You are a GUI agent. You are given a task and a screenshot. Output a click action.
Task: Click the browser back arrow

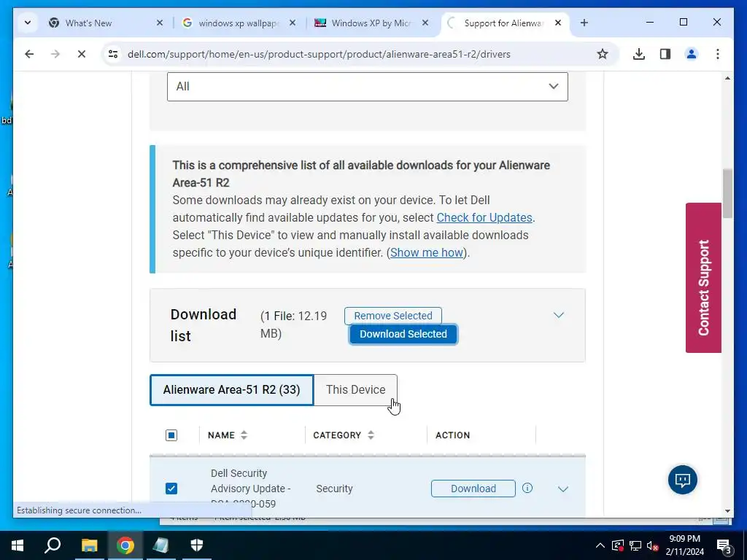pyautogui.click(x=29, y=54)
